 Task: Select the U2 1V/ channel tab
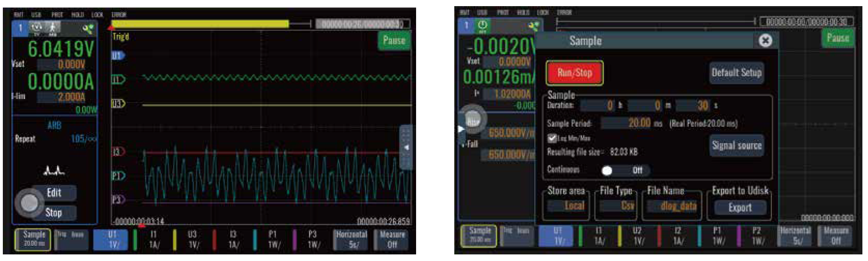[637, 235]
